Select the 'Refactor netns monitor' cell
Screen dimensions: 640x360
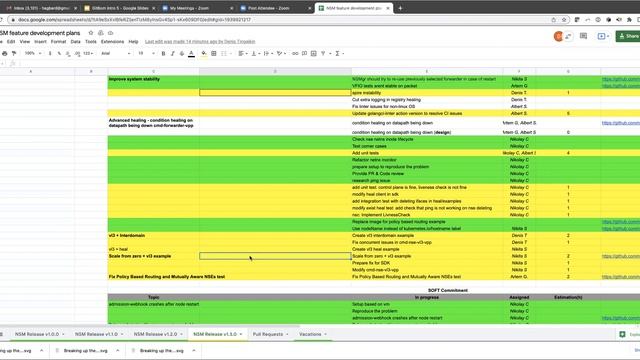pos(427,160)
